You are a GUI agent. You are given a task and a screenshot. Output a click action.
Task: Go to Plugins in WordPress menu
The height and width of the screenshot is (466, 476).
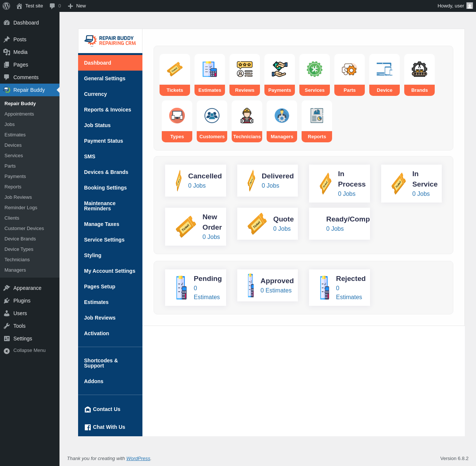tap(30, 301)
